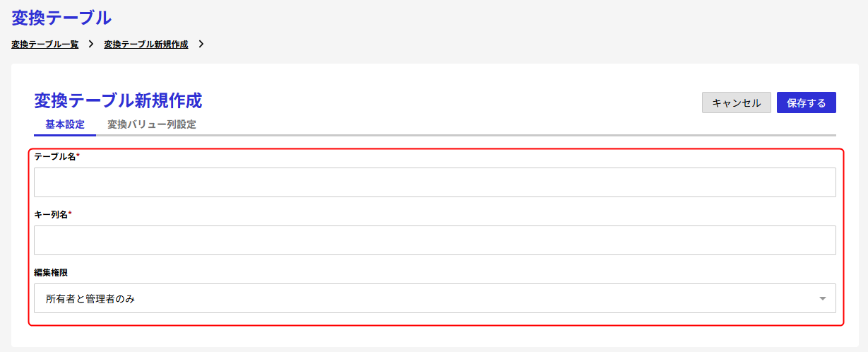Viewport: 868px width, 352px height.
Task: Focus the キー列名 text field
Action: click(434, 240)
